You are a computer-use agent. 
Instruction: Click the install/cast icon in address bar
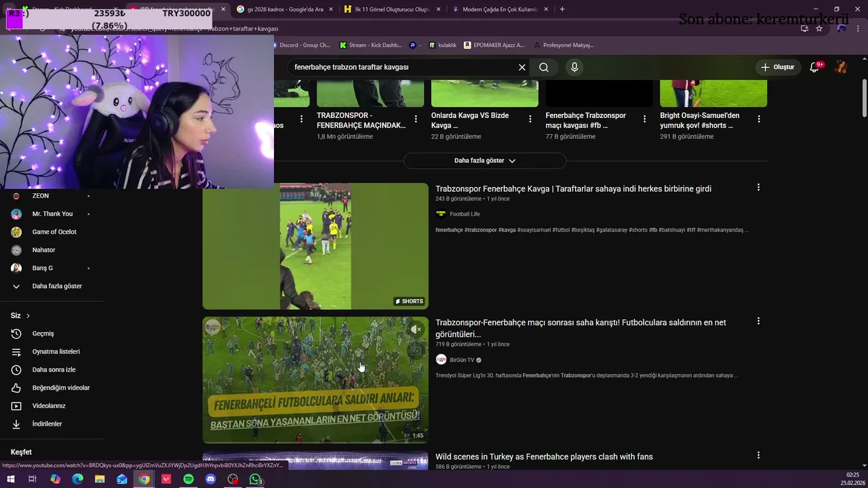click(x=804, y=28)
